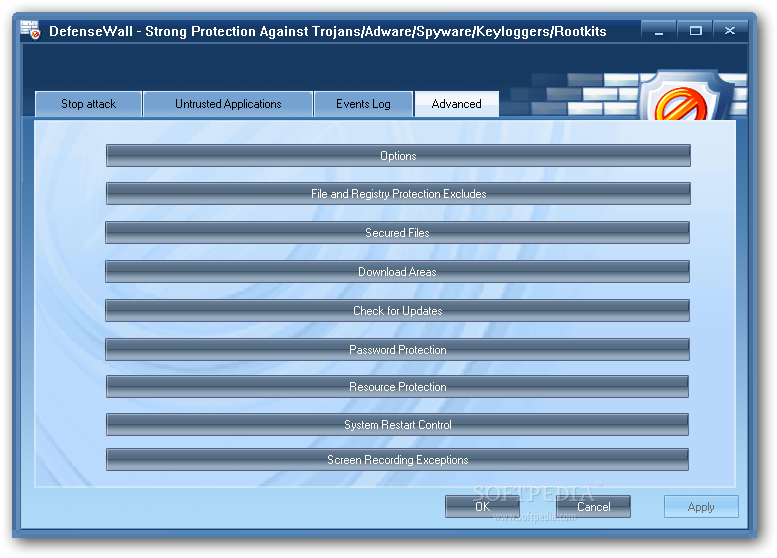Open Download Areas settings
The image size is (777, 558).
tap(397, 272)
